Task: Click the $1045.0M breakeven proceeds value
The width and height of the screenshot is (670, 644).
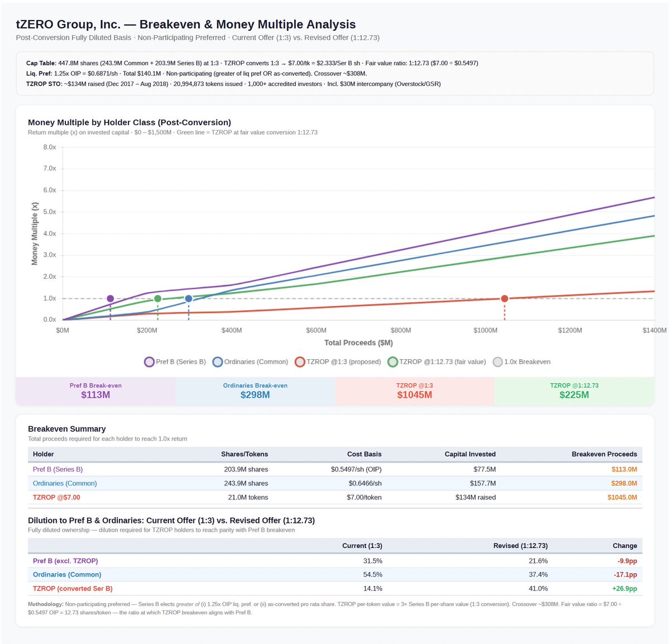Action: click(x=623, y=497)
